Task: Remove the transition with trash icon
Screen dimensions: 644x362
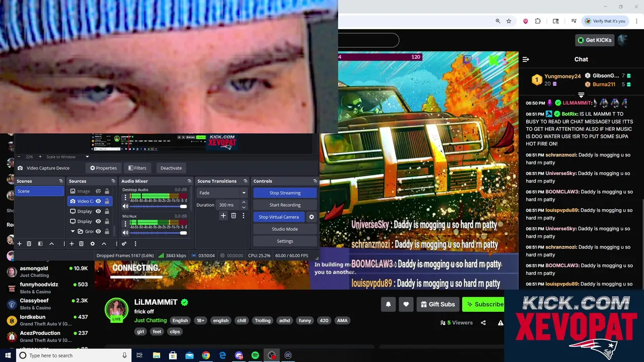Action: coord(233,216)
